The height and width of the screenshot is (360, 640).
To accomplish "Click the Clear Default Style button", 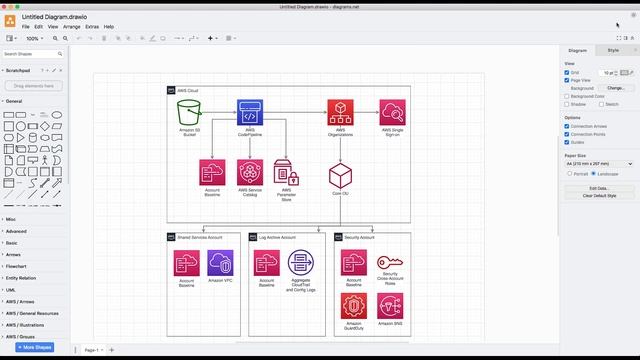I will click(599, 196).
